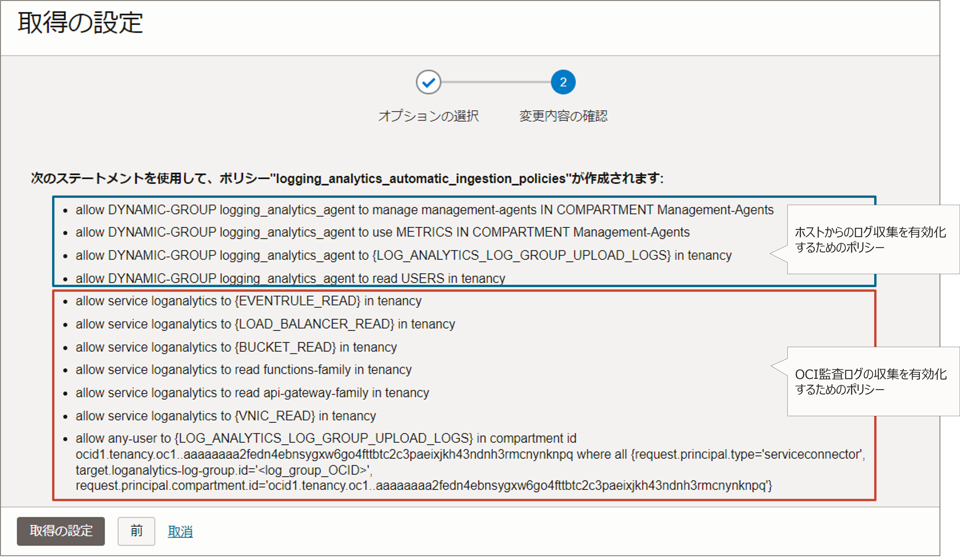Click the completed step checkmark icon
This screenshot has height=560, width=960.
(x=428, y=82)
